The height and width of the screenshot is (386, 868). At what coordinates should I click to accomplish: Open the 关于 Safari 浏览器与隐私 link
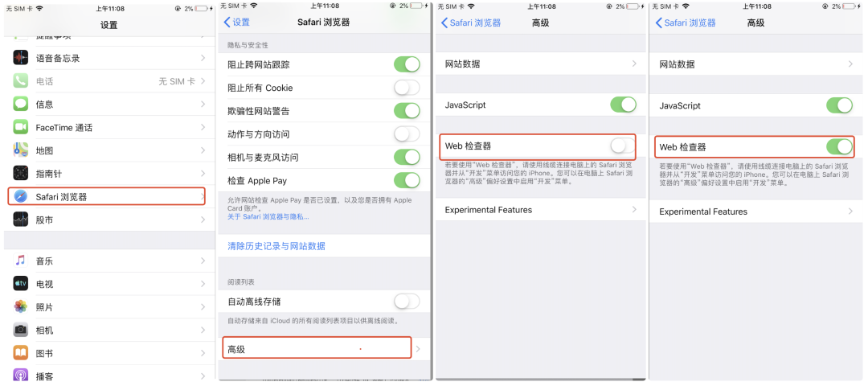[268, 216]
